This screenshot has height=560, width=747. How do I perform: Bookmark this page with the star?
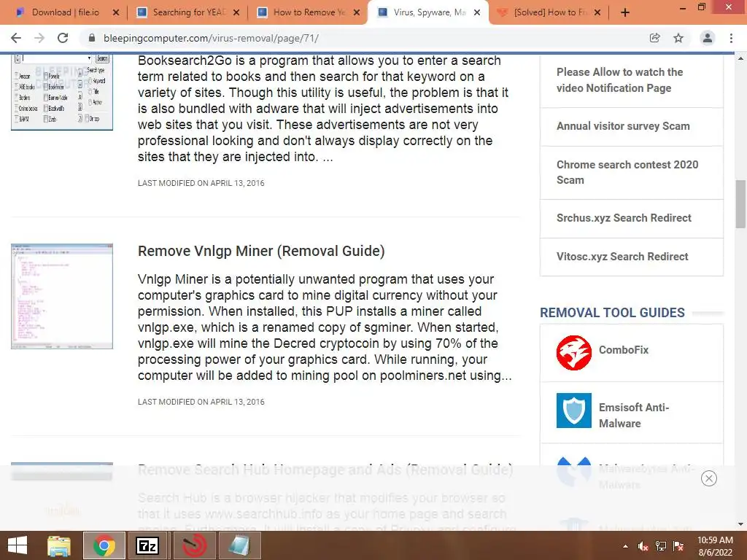click(678, 38)
